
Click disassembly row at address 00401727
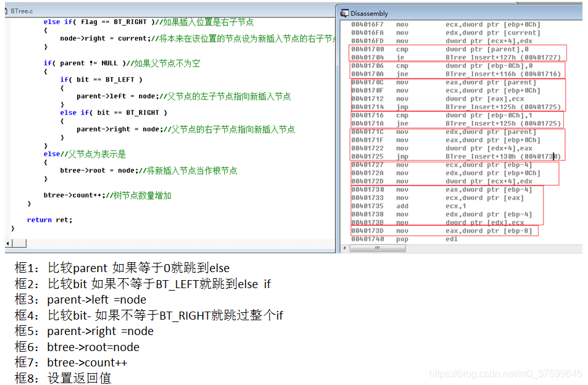[442, 164]
